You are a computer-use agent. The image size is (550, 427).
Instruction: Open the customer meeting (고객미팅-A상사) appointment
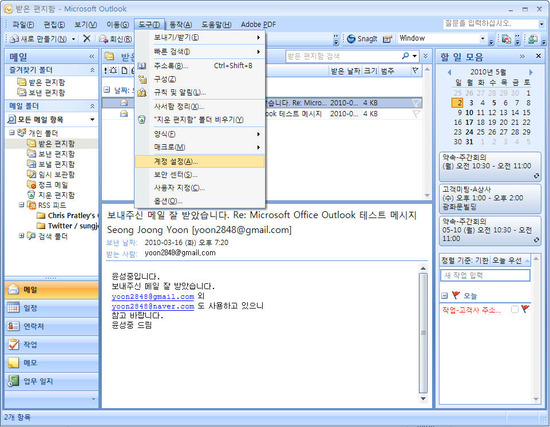(x=490, y=198)
